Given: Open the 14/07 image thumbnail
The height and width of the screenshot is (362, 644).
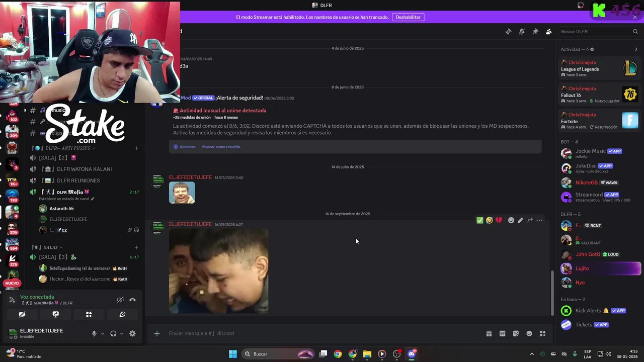Looking at the screenshot, I should click(x=182, y=193).
